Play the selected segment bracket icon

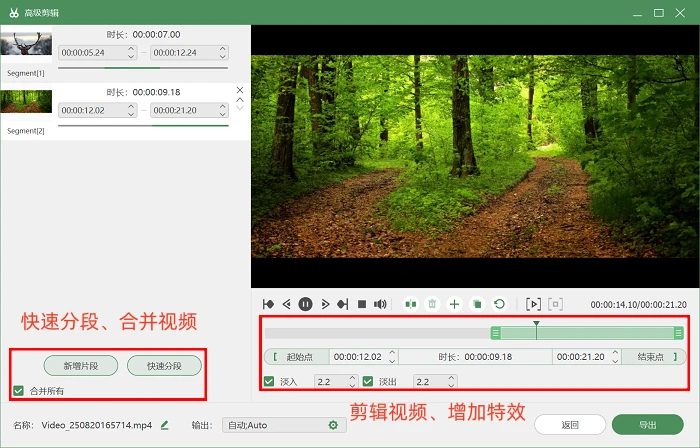tap(533, 304)
